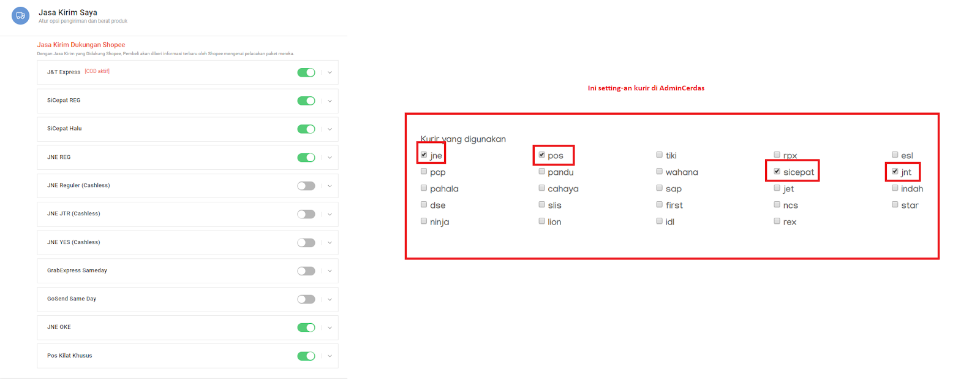Check the slis courier checkbox
The height and width of the screenshot is (379, 980).
pyautogui.click(x=541, y=204)
